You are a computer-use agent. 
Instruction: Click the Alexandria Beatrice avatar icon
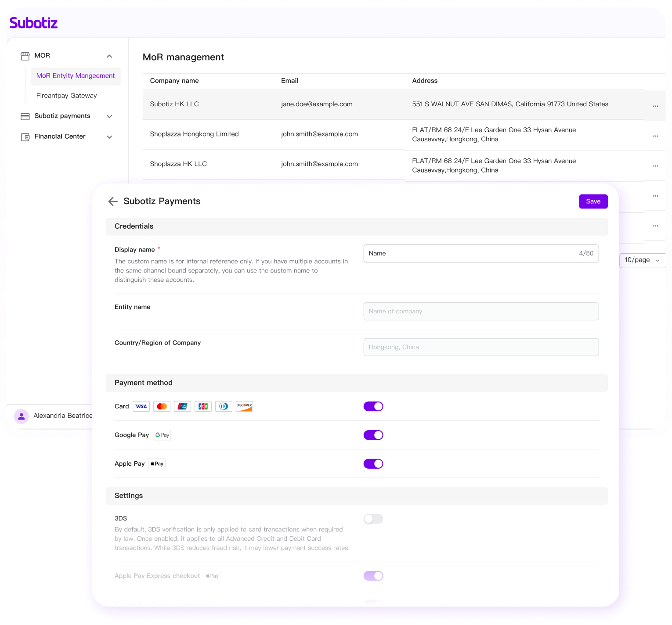point(21,416)
